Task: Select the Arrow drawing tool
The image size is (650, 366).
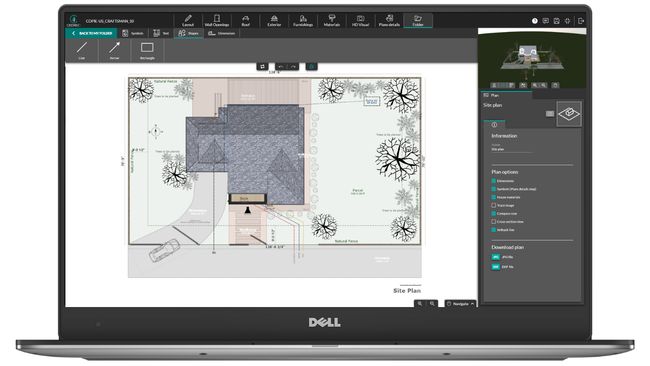Action: point(114,51)
